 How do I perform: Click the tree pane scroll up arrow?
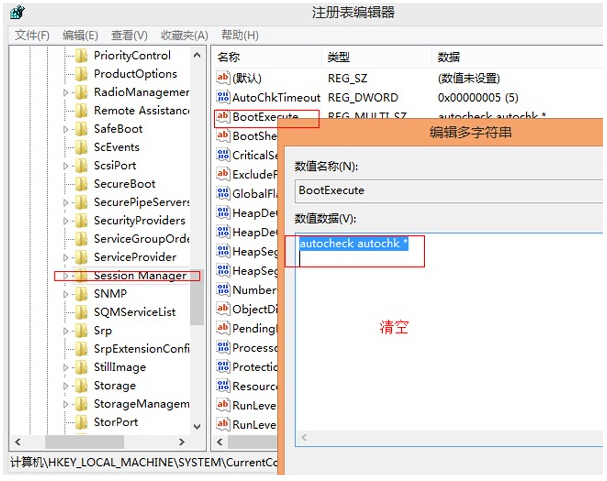pos(197,55)
